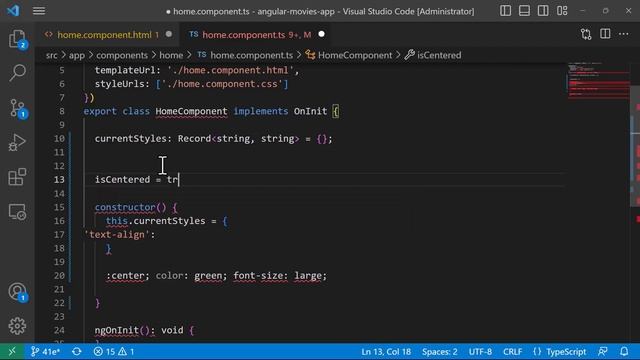Open the Explorer view in activity bar
Image resolution: width=640 pixels, height=360 pixels.
[17, 39]
